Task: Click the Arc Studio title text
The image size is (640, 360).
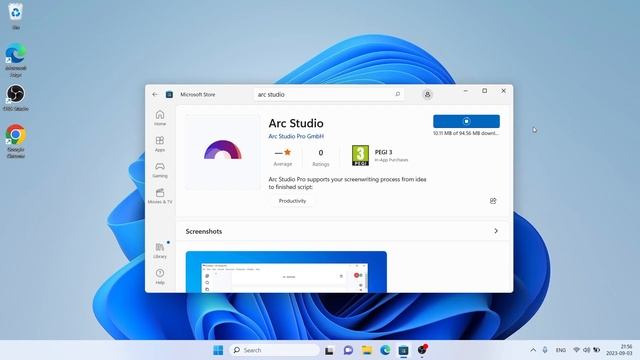Action: tap(296, 123)
